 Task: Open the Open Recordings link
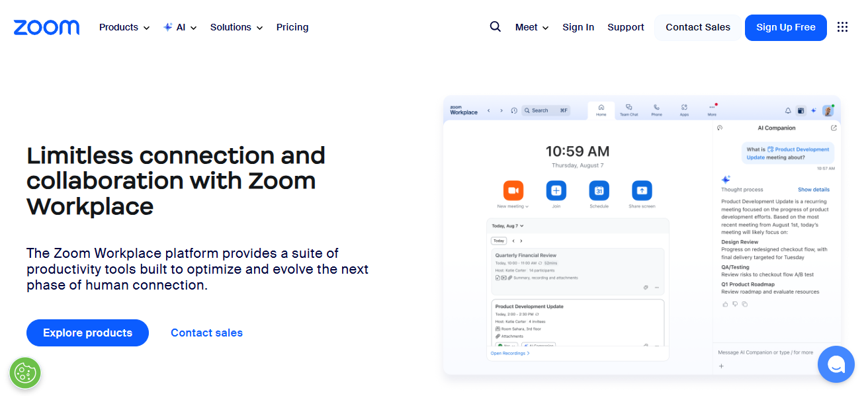point(510,354)
